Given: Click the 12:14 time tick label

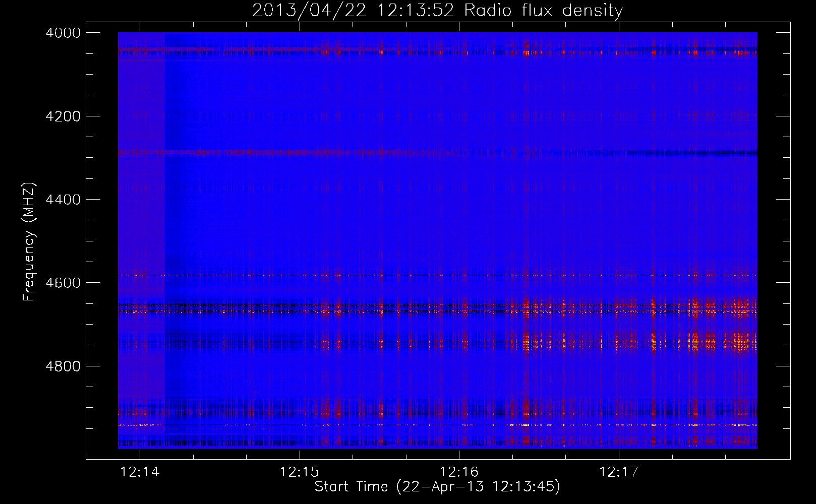Looking at the screenshot, I should click(140, 472).
